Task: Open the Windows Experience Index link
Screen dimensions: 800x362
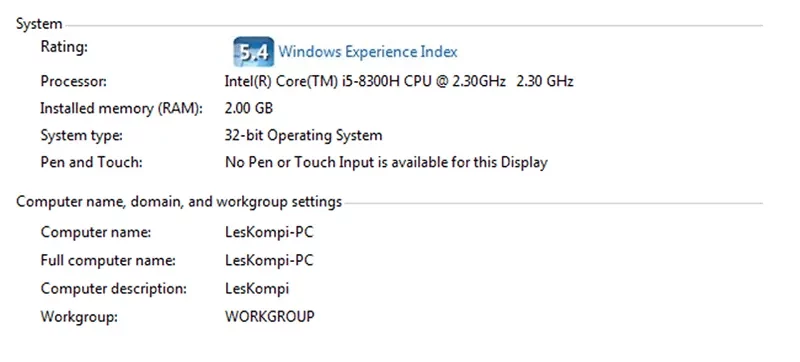Action: coord(368,51)
